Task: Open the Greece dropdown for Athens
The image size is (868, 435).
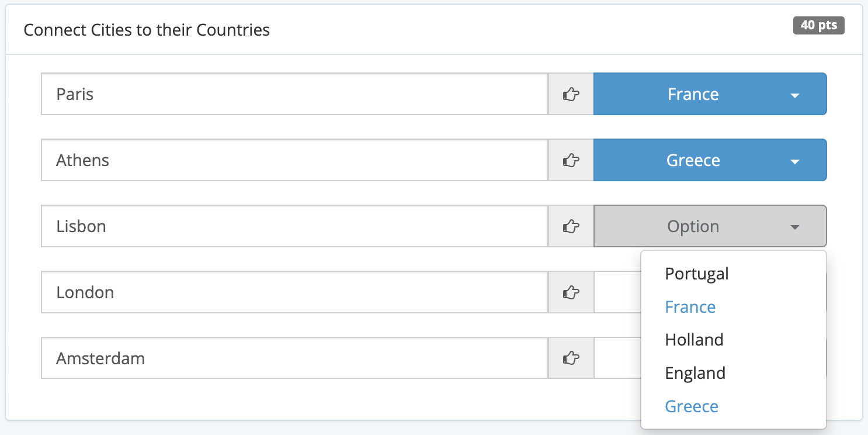Action: click(x=710, y=160)
